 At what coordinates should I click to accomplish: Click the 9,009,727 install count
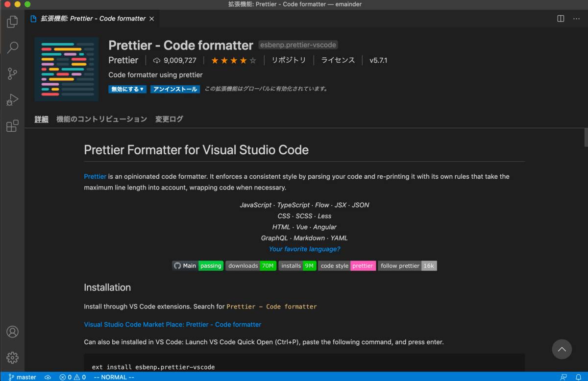[175, 61]
